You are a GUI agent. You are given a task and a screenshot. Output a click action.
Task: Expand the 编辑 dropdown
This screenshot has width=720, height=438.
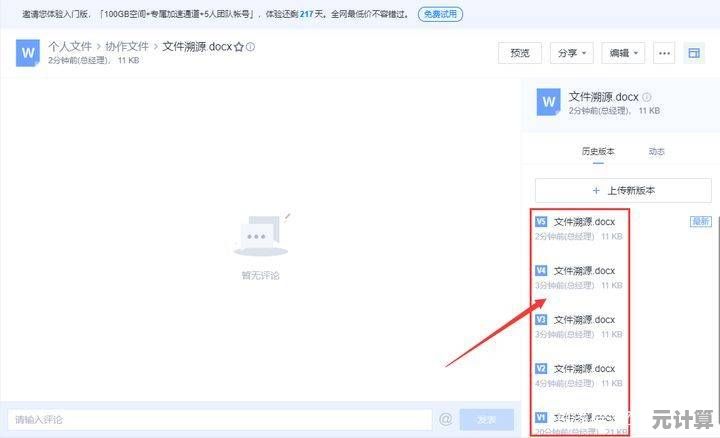[625, 53]
